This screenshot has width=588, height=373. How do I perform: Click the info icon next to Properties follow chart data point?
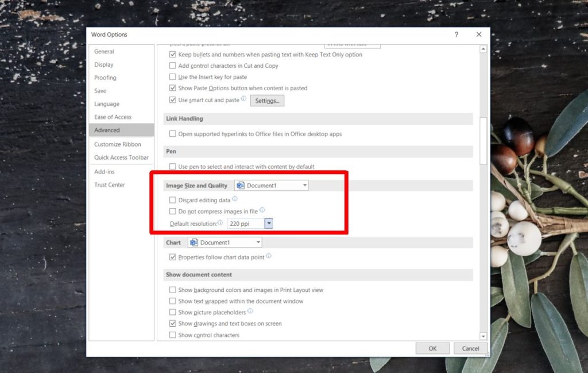pos(269,257)
